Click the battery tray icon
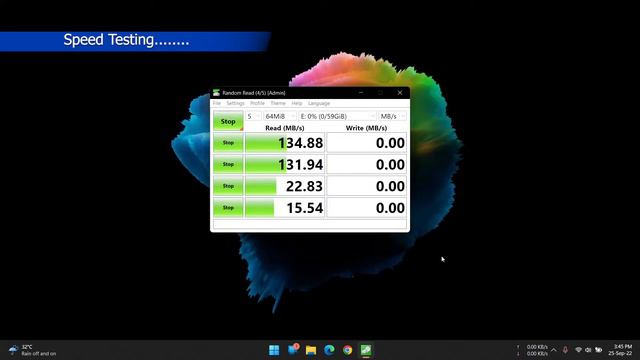Viewport: 640px width, 360px height. point(598,350)
